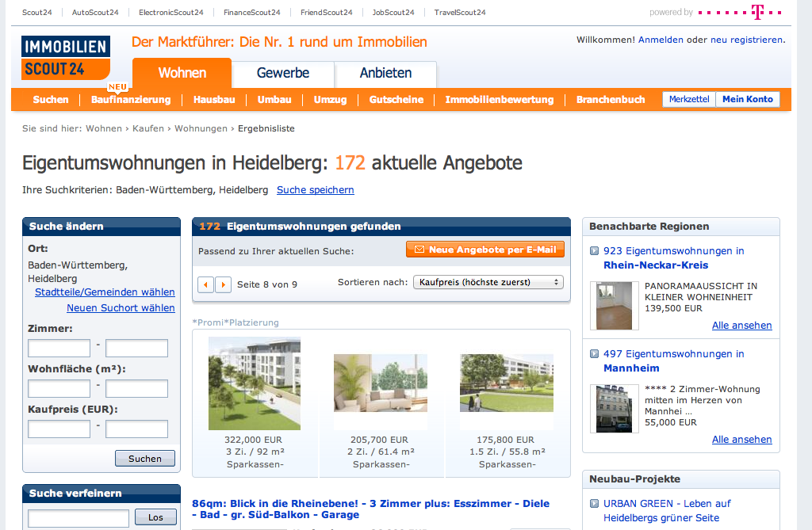This screenshot has width=812, height=530.
Task: Open the Baufinanzierung menu item
Action: click(131, 99)
